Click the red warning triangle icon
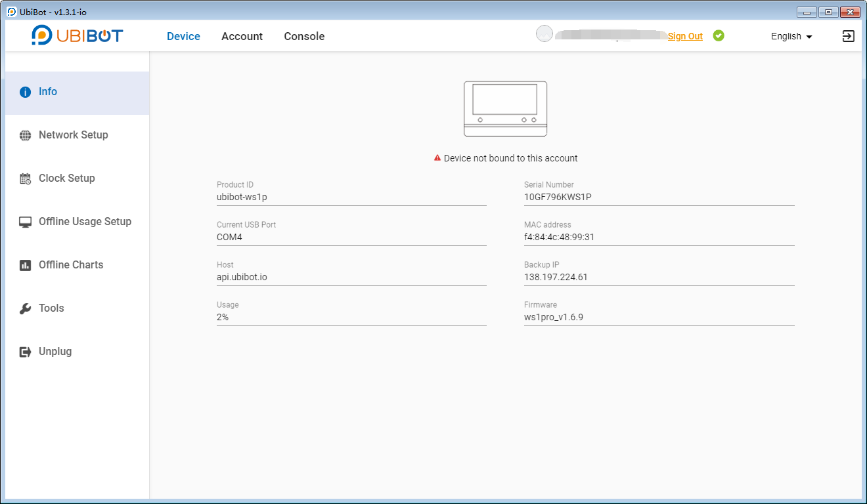 (437, 158)
